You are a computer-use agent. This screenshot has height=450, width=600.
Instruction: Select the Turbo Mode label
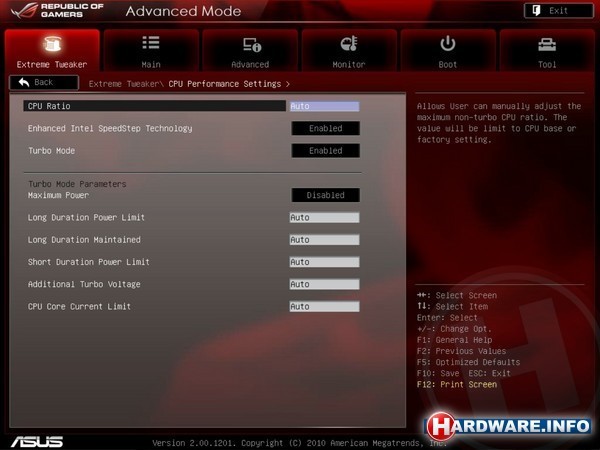[52, 150]
